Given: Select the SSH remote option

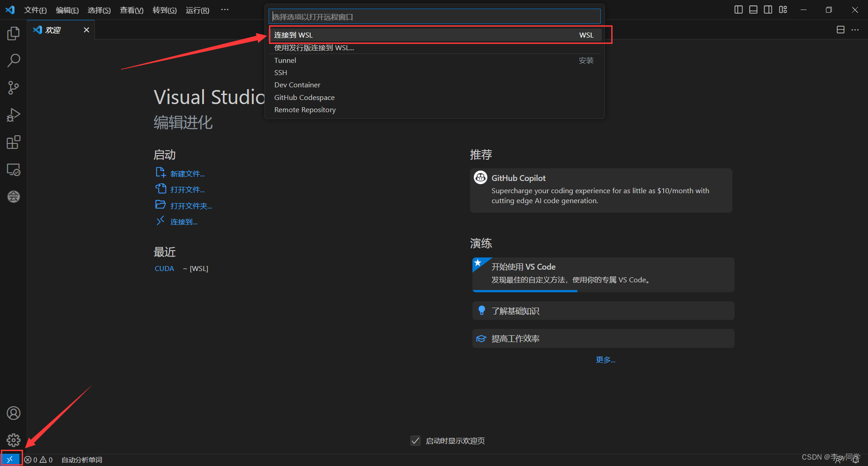Looking at the screenshot, I should (x=434, y=72).
